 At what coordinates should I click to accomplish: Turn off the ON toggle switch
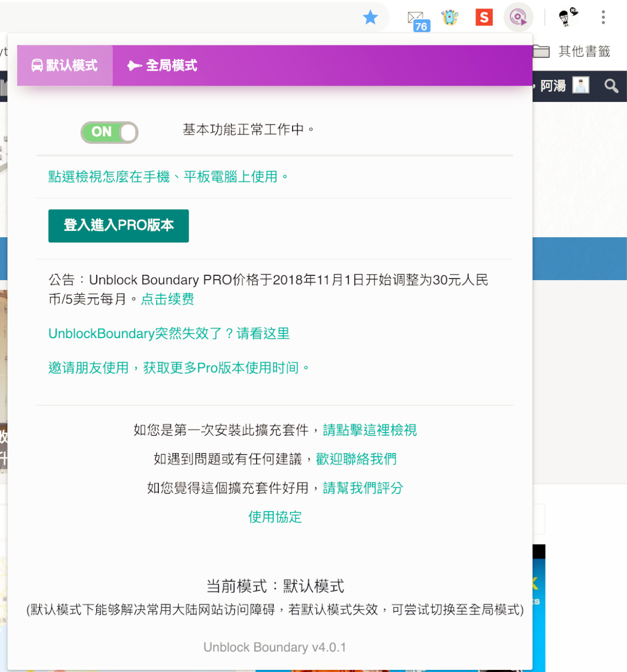pos(109,132)
